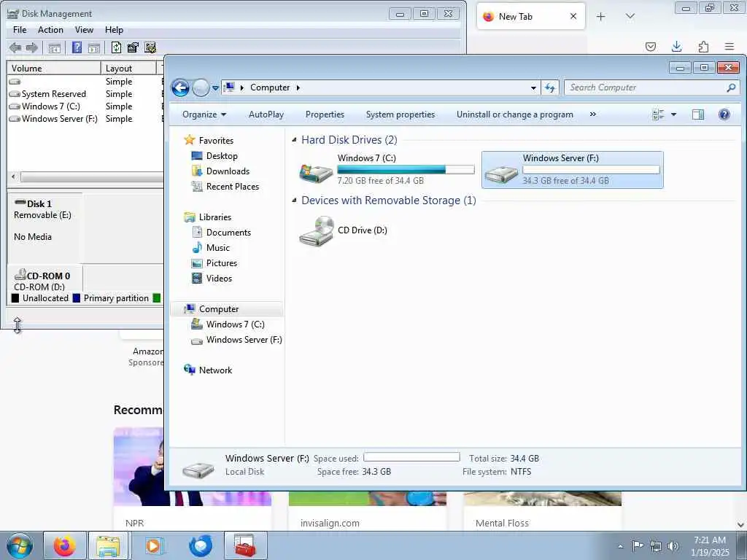Select Windows Server (F:) volume in Disk Management list

(59, 119)
